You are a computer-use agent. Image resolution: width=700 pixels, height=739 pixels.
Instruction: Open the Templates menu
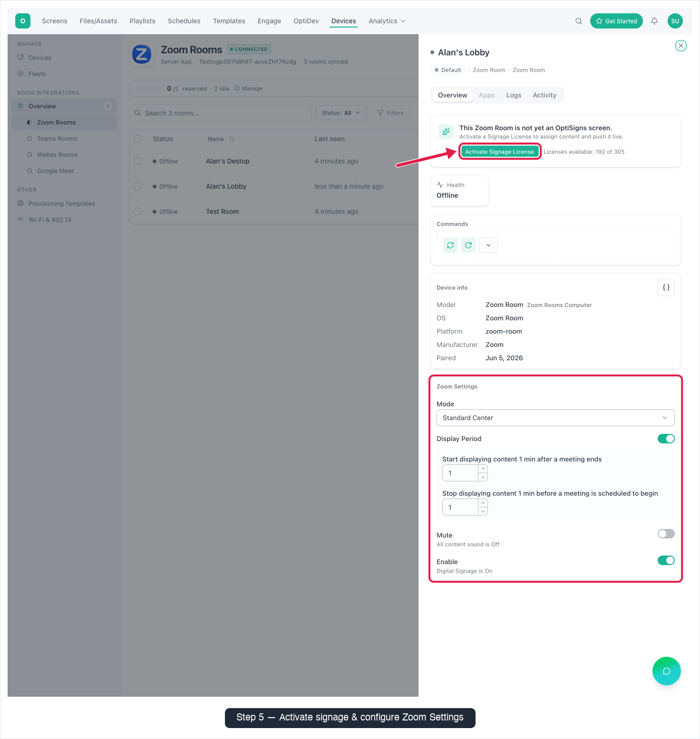[229, 21]
